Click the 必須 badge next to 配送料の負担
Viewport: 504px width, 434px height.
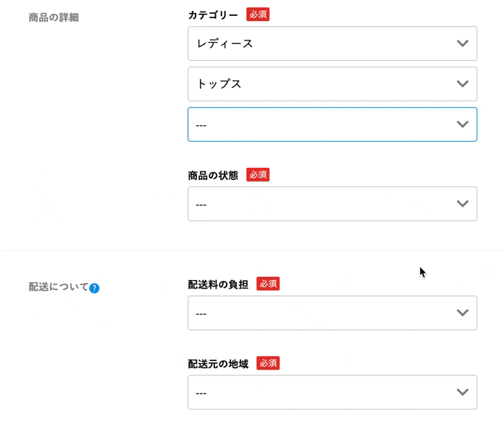click(x=268, y=284)
